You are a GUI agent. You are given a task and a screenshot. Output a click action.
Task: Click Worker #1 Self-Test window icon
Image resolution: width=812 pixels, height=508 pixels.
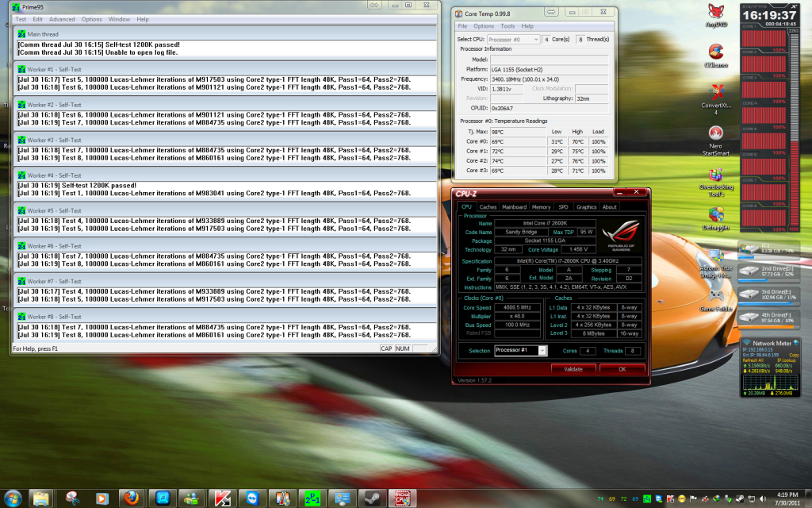[x=21, y=70]
